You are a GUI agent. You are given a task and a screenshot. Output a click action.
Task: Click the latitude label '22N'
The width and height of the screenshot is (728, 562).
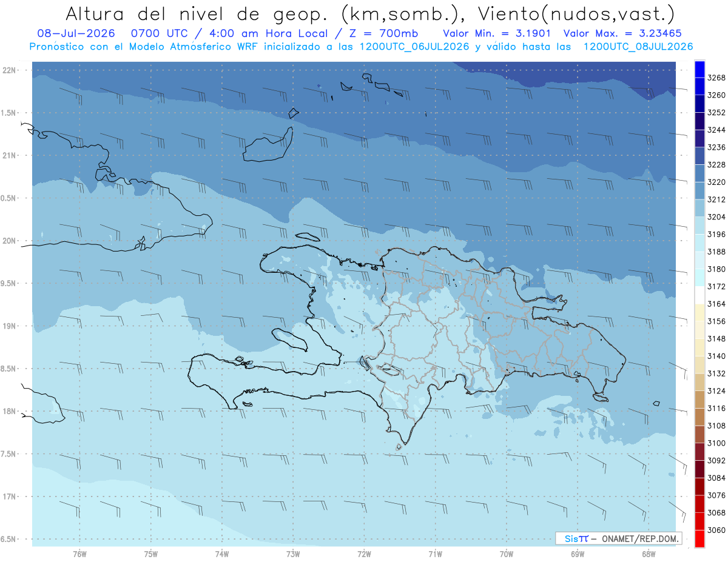point(8,70)
